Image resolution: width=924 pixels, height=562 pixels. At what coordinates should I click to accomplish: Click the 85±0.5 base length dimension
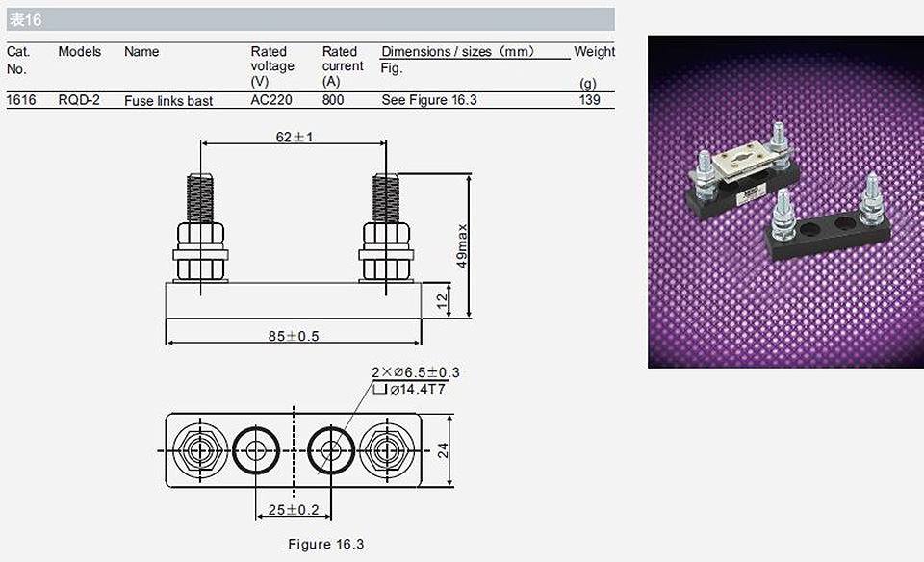click(294, 336)
